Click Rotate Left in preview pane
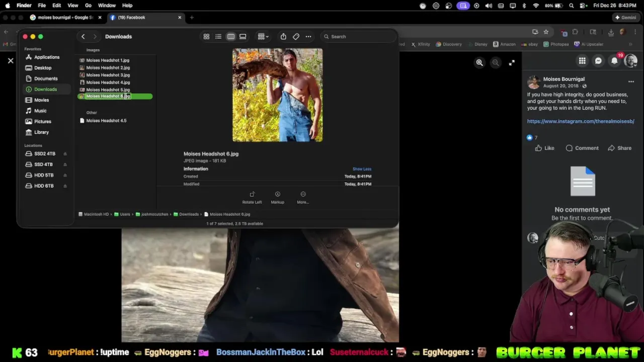Screen dimensions: 644x362 click(x=252, y=197)
